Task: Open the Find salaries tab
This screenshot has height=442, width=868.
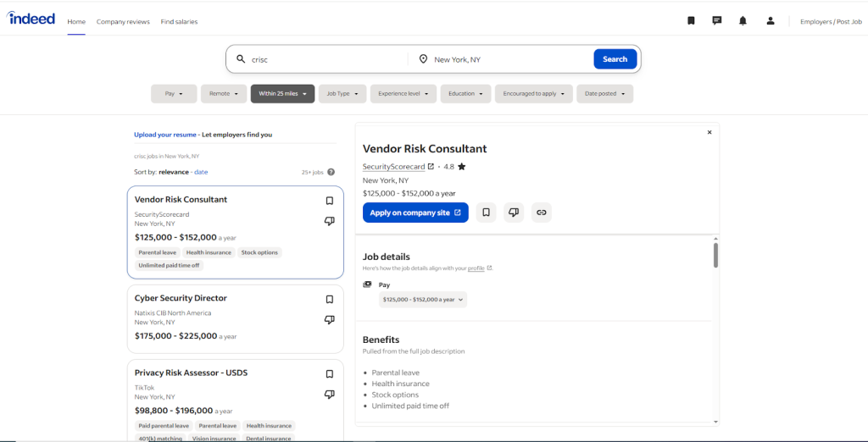Action: [x=179, y=21]
